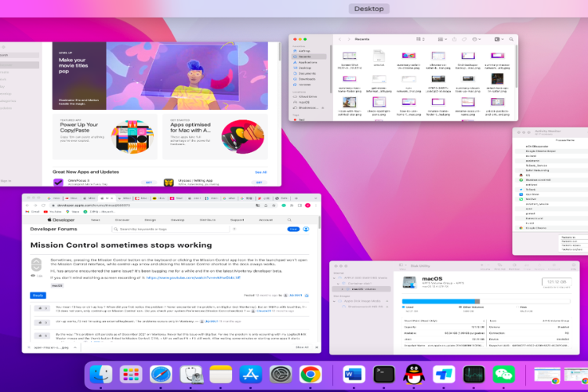Click the blue Reply button
This screenshot has width=588, height=392.
(38, 296)
